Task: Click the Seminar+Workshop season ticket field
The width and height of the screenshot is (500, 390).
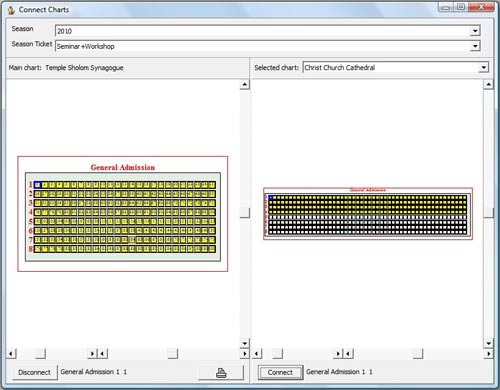Action: click(263, 46)
